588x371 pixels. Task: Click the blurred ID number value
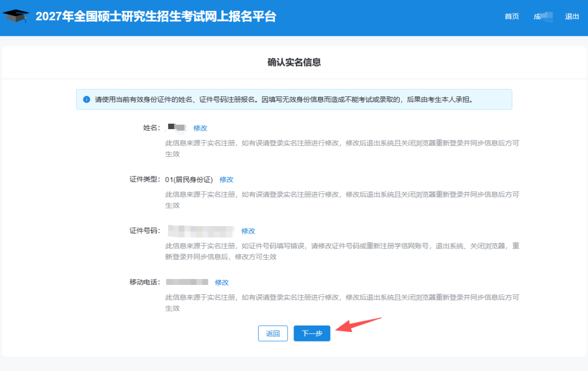click(x=201, y=231)
